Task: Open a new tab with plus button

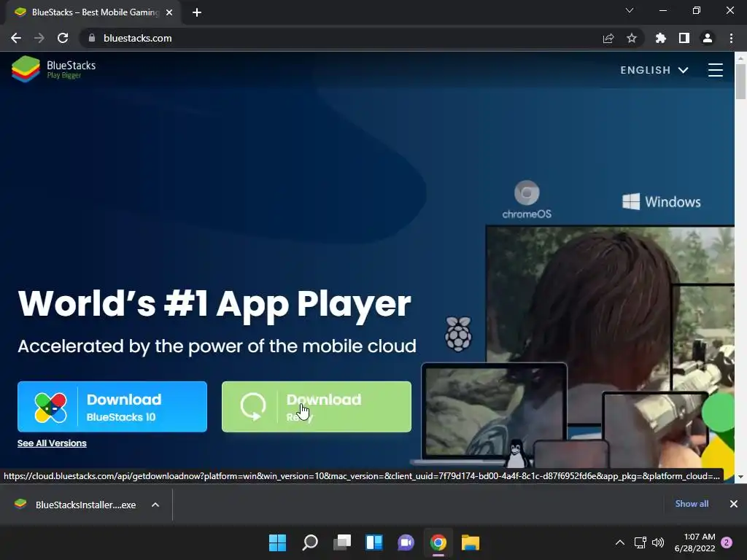Action: tap(197, 12)
